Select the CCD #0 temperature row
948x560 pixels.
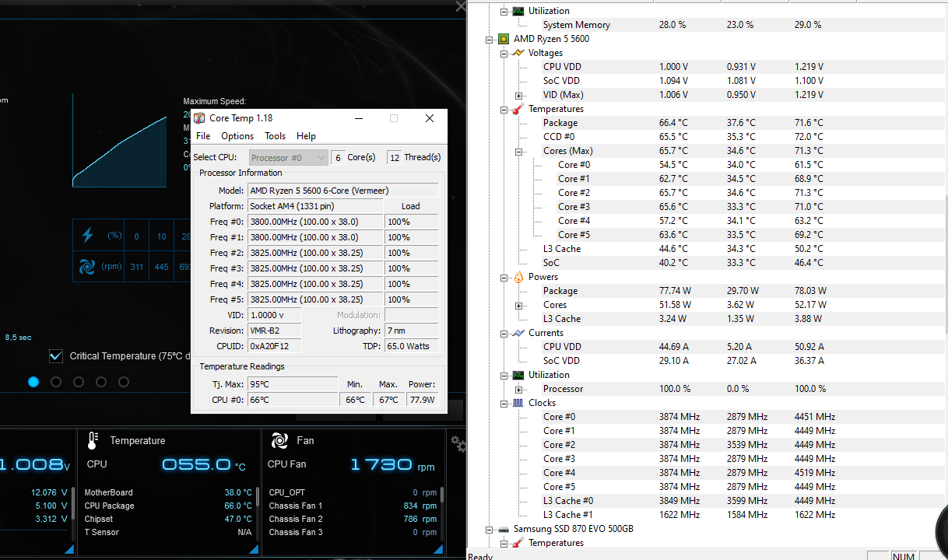coord(707,137)
